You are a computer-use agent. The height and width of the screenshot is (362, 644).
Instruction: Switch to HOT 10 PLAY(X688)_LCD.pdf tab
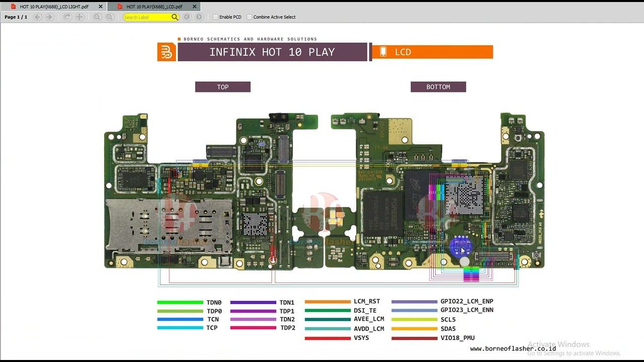tap(154, 7)
